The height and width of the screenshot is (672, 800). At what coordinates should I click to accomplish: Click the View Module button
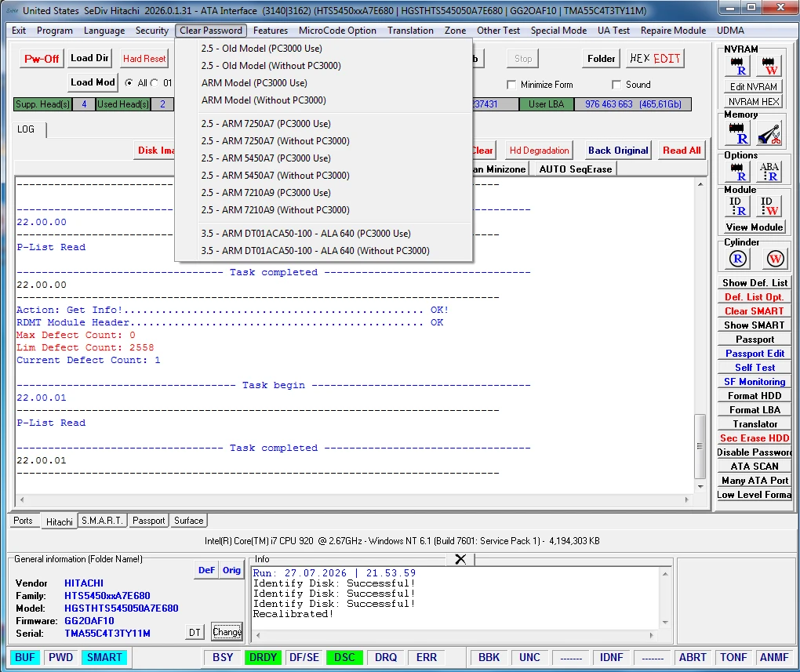click(754, 227)
